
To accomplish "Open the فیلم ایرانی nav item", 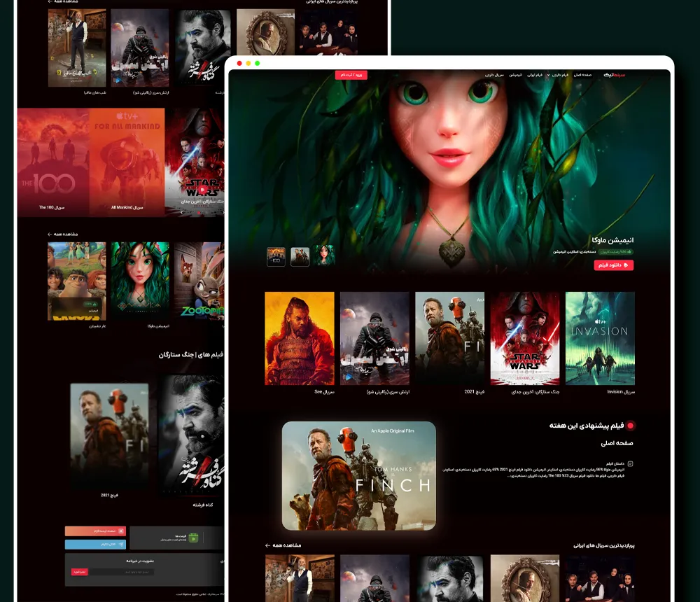I will tap(534, 75).
